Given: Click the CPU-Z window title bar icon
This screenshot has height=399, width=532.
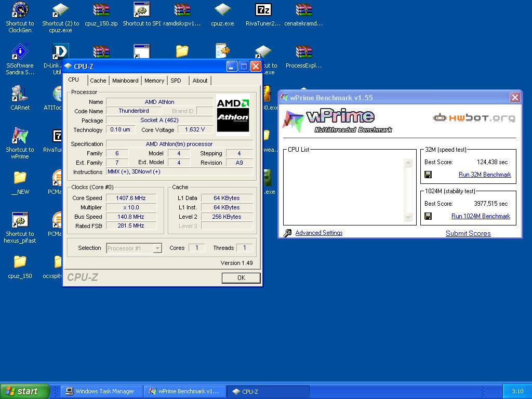Looking at the screenshot, I should 68,66.
